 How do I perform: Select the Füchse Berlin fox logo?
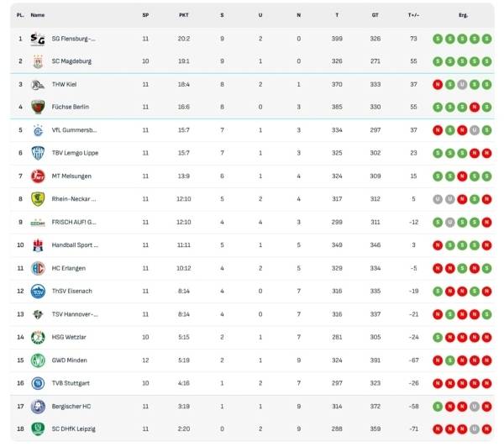pyautogui.click(x=37, y=107)
